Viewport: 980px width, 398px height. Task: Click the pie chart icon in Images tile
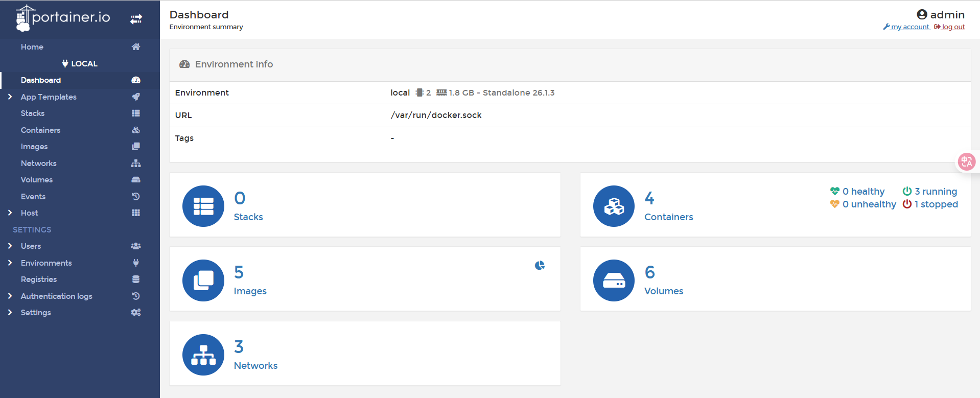(540, 265)
